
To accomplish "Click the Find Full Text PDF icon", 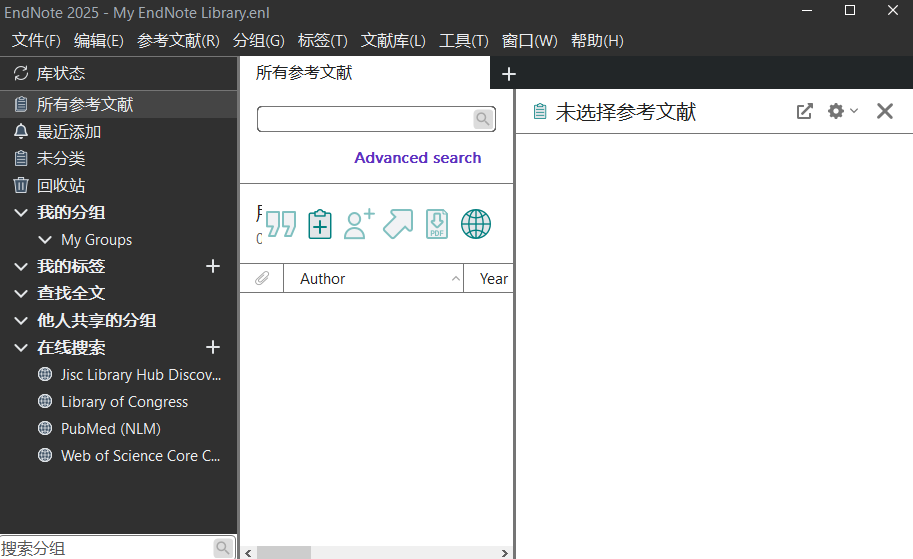I will pos(437,224).
